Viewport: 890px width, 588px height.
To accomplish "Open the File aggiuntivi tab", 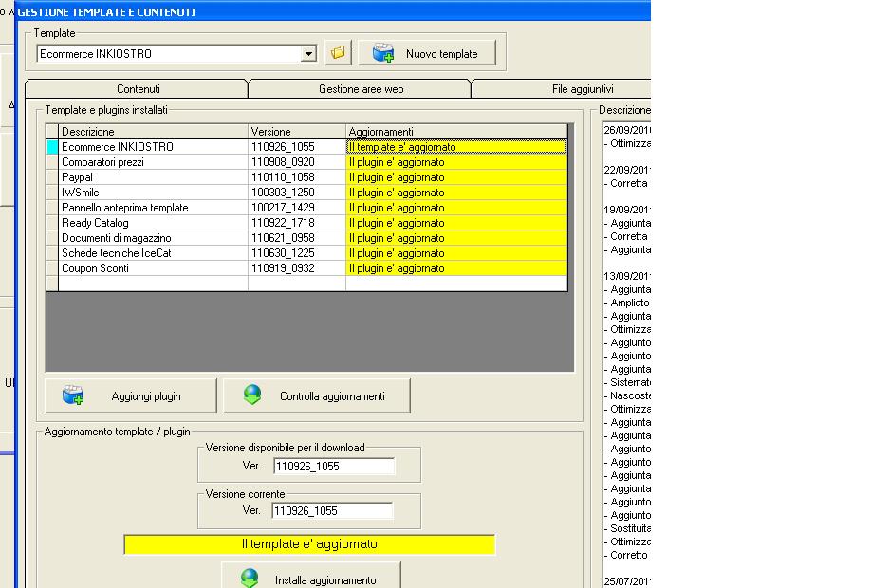I will pos(583,89).
